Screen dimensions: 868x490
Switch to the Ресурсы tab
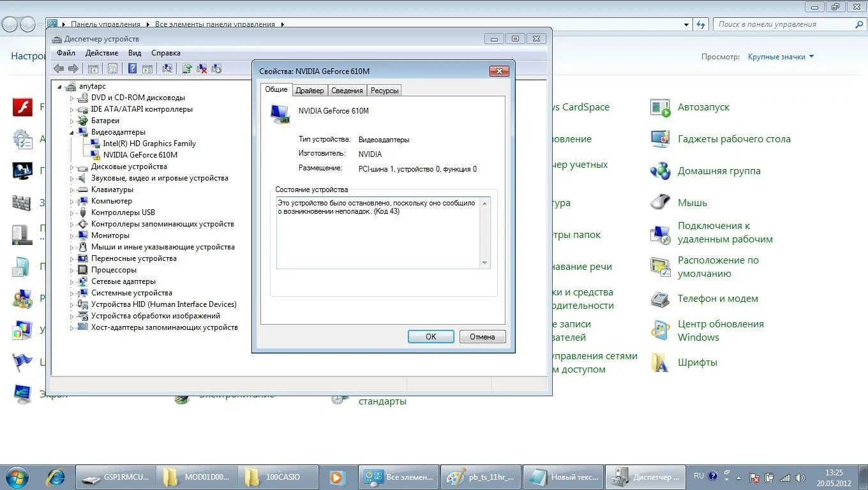[x=384, y=91]
